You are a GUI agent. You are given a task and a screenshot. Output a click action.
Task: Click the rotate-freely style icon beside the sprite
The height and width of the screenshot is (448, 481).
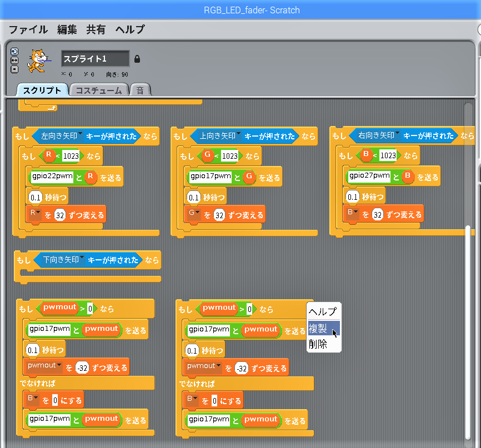(14, 52)
